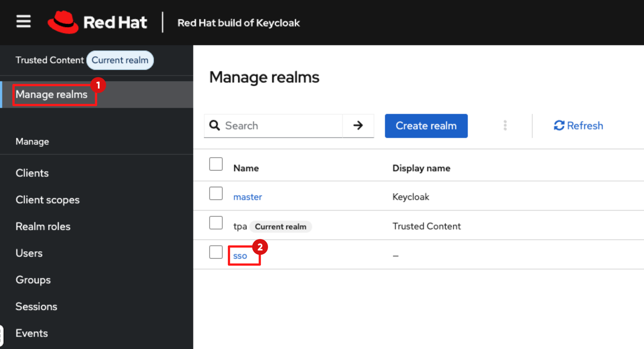Open the master realm link
The height and width of the screenshot is (349, 644).
[247, 197]
